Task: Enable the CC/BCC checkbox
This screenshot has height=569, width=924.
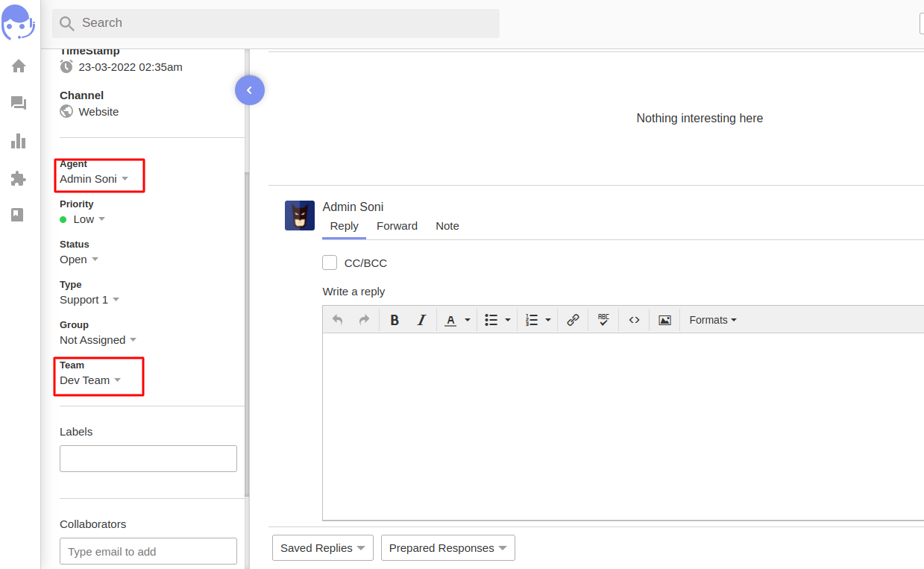Action: (330, 263)
